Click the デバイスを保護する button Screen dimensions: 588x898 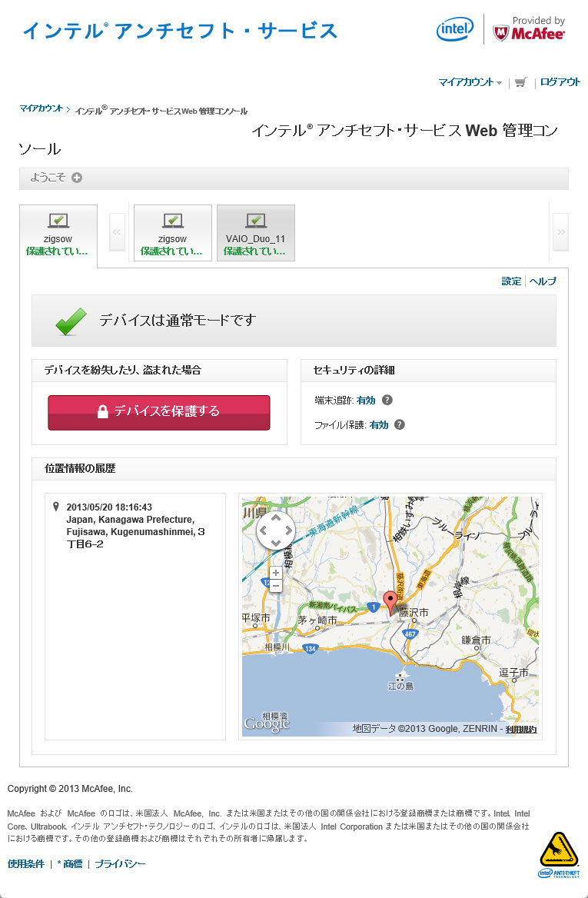(158, 412)
